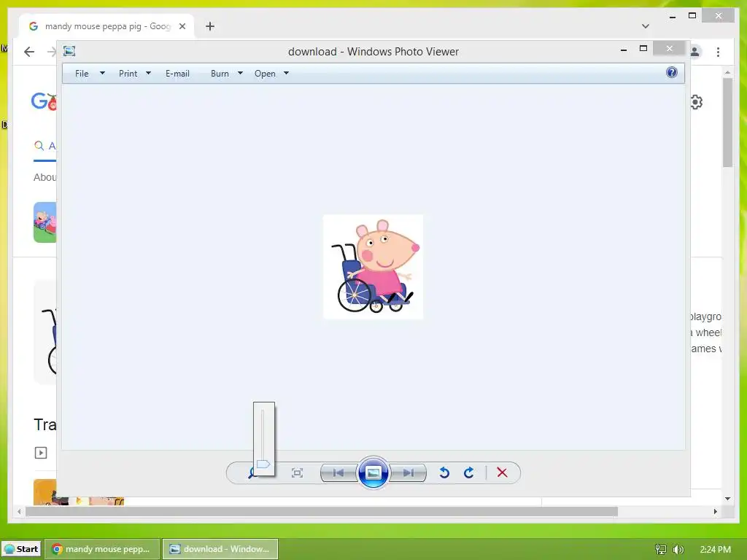The height and width of the screenshot is (560, 747).
Task: Go to the next photo
Action: [x=409, y=472]
